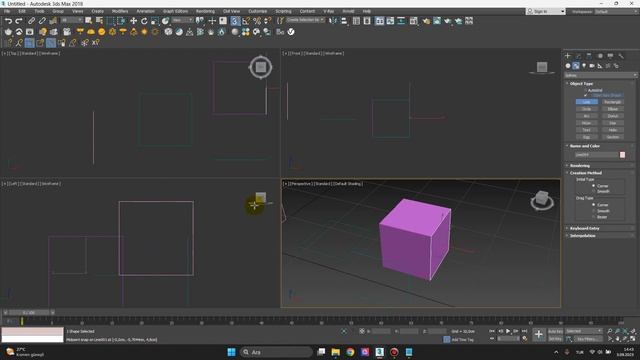Click the Undo arrow in the toolbar

pyautogui.click(x=8, y=21)
